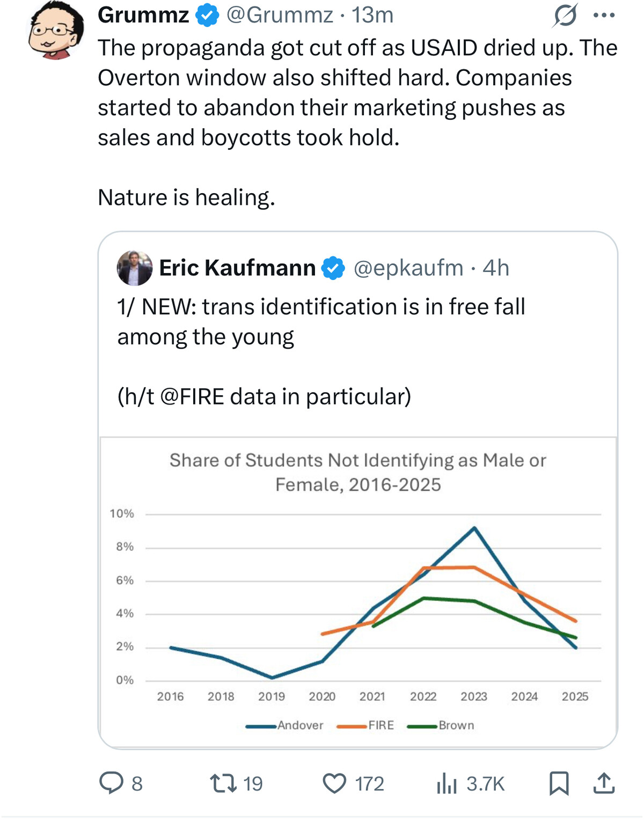Bookmark this post
644x824 pixels.
tap(559, 783)
